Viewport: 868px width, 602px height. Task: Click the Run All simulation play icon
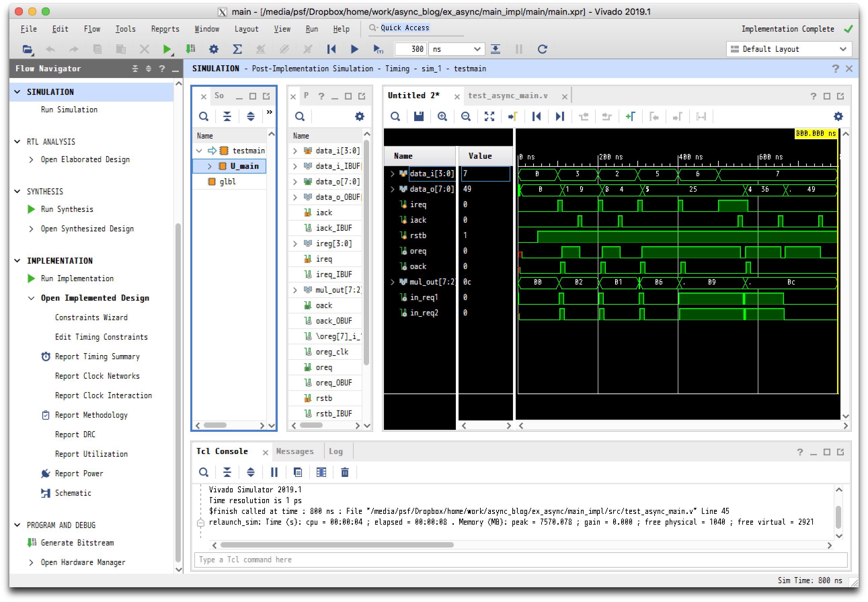[x=354, y=49]
